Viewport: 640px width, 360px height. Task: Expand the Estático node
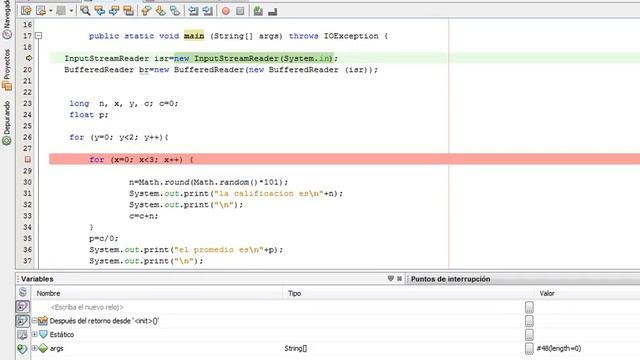point(35,334)
